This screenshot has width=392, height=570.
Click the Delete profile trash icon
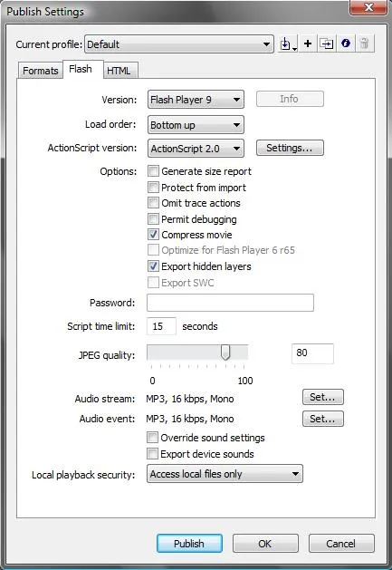(x=365, y=44)
